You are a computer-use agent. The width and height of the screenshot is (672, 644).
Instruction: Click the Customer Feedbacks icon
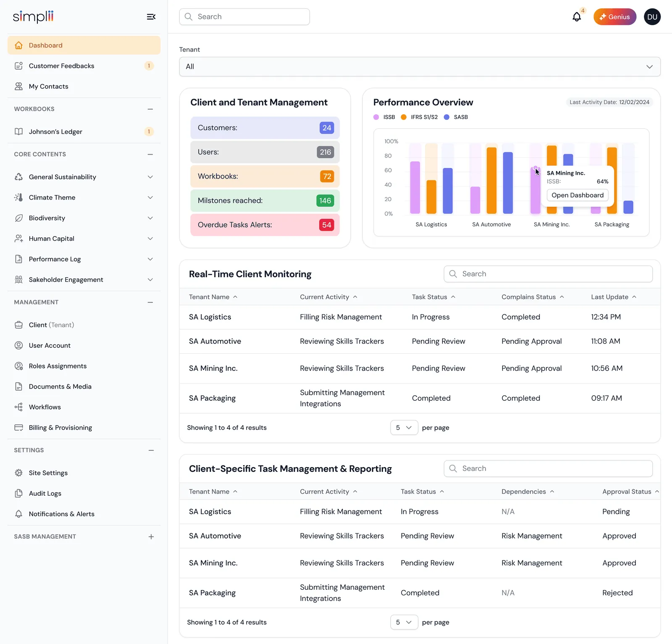pos(18,66)
